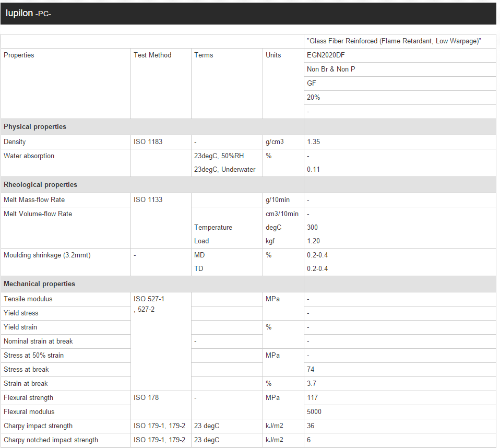Click the TD shrinkage term
Screen dimensions: 500x448
(x=198, y=269)
